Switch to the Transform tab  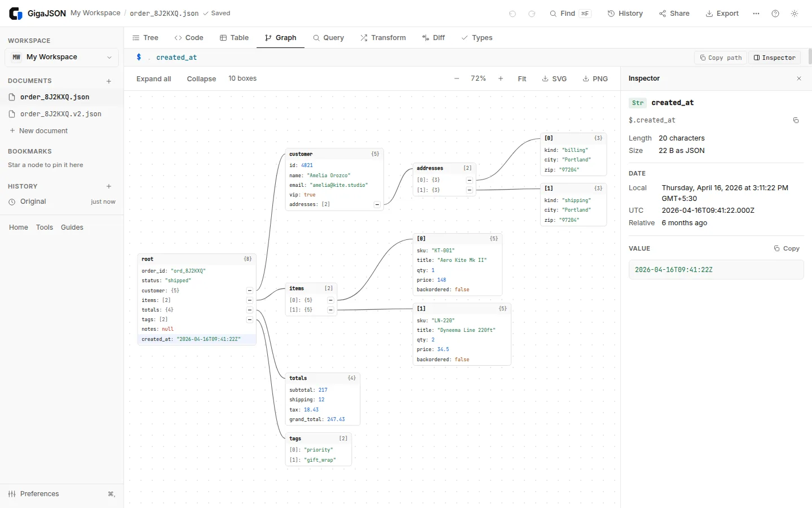(383, 38)
